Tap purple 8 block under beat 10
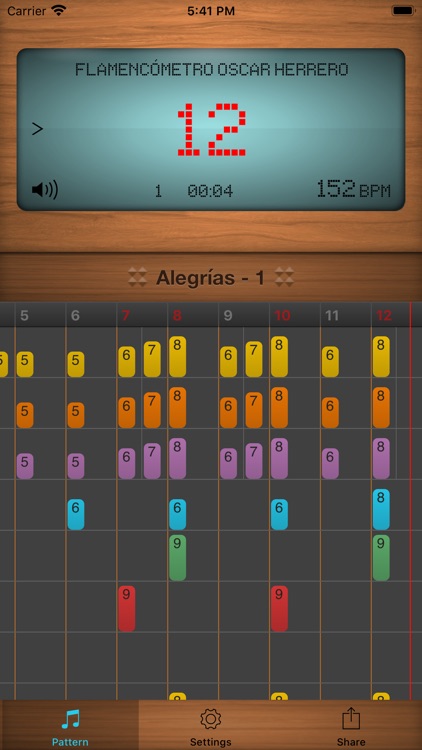 click(279, 458)
